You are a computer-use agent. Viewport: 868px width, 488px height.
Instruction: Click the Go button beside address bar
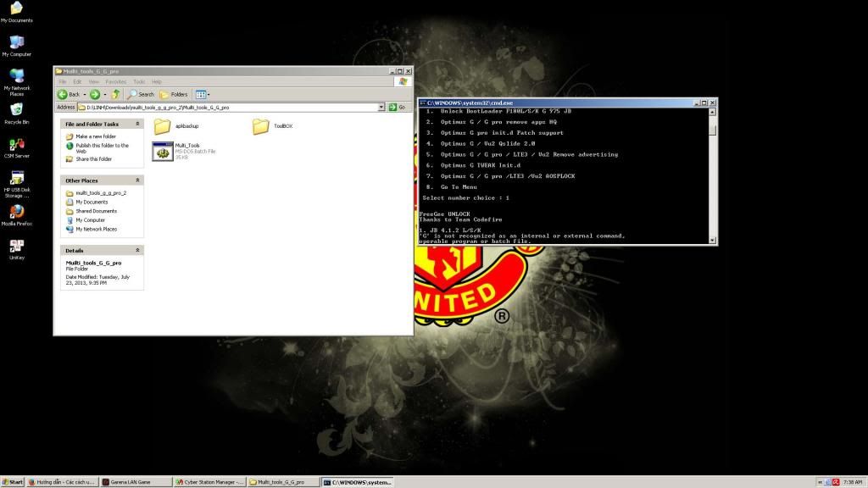397,108
